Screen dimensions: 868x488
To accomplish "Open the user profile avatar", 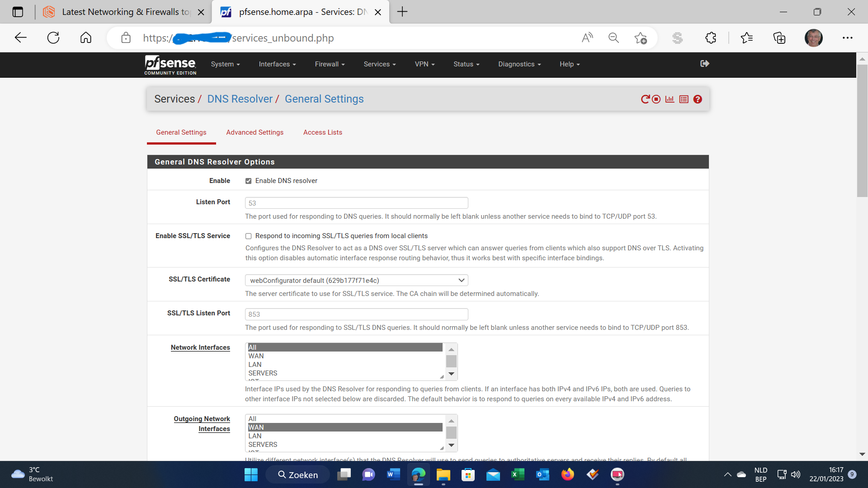I will (814, 38).
